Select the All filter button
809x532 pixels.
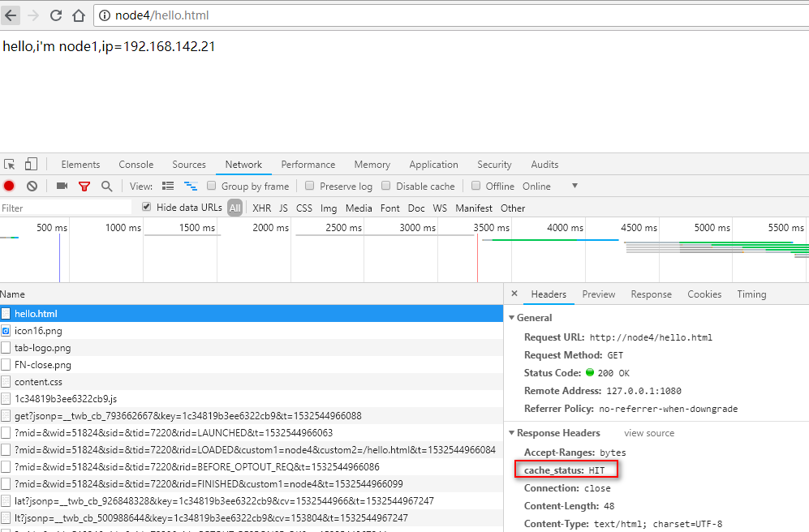(235, 208)
